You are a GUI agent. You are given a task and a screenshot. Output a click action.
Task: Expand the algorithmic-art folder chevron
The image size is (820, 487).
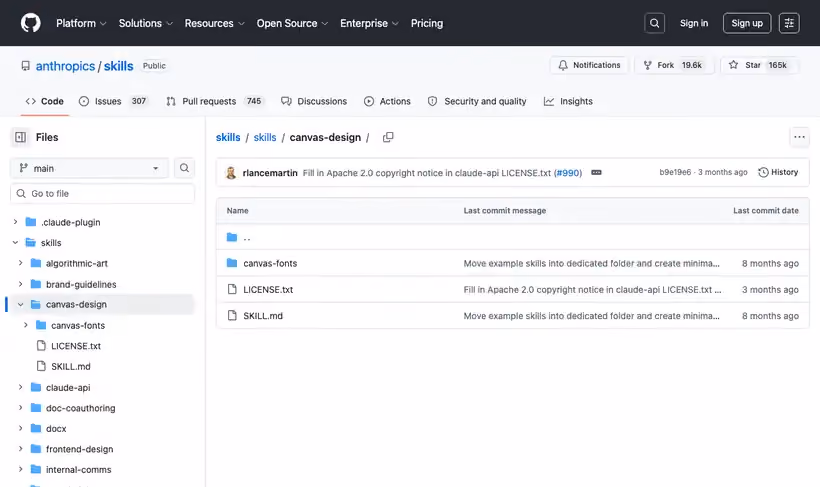pos(20,263)
